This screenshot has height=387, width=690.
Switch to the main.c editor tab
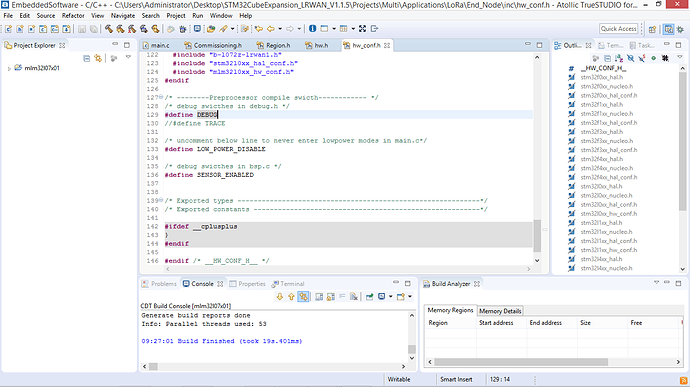tap(157, 45)
